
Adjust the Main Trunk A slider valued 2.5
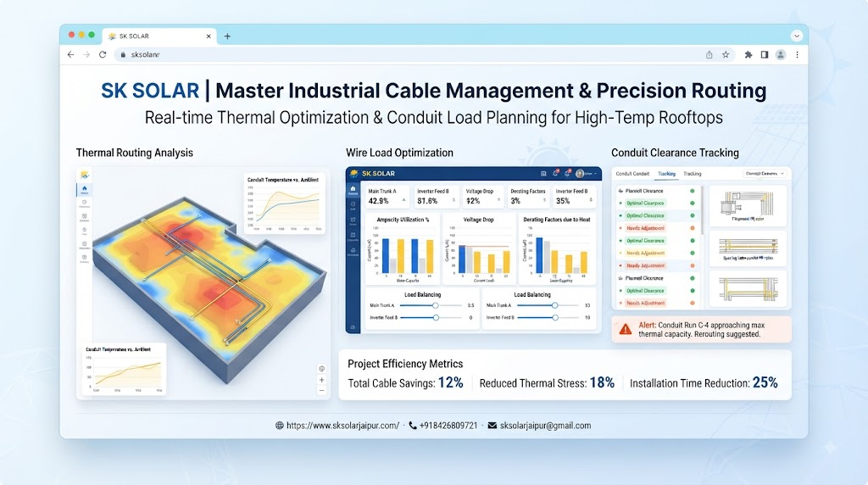[435, 305]
